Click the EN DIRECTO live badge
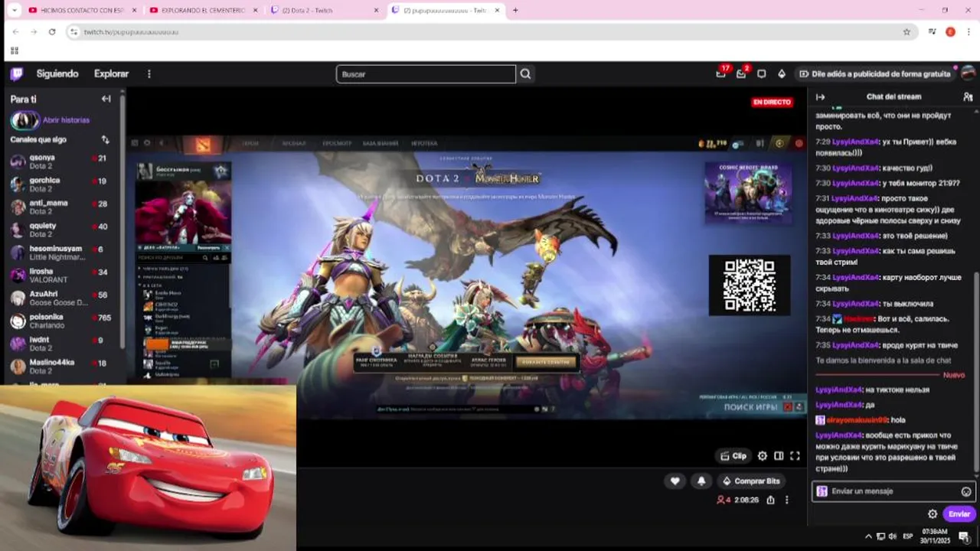Image resolution: width=980 pixels, height=551 pixels. 772,102
